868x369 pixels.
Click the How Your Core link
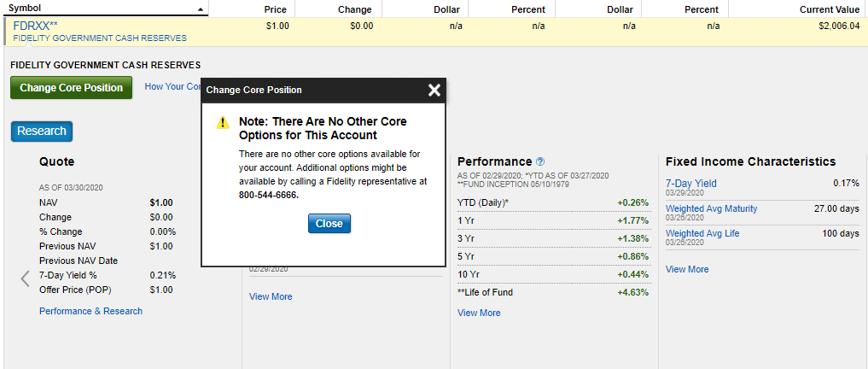(x=172, y=86)
